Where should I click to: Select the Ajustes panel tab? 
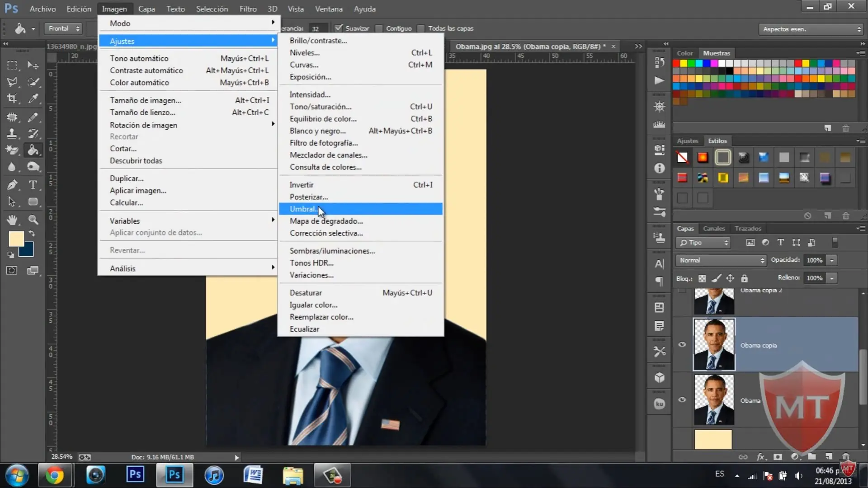[x=687, y=141]
